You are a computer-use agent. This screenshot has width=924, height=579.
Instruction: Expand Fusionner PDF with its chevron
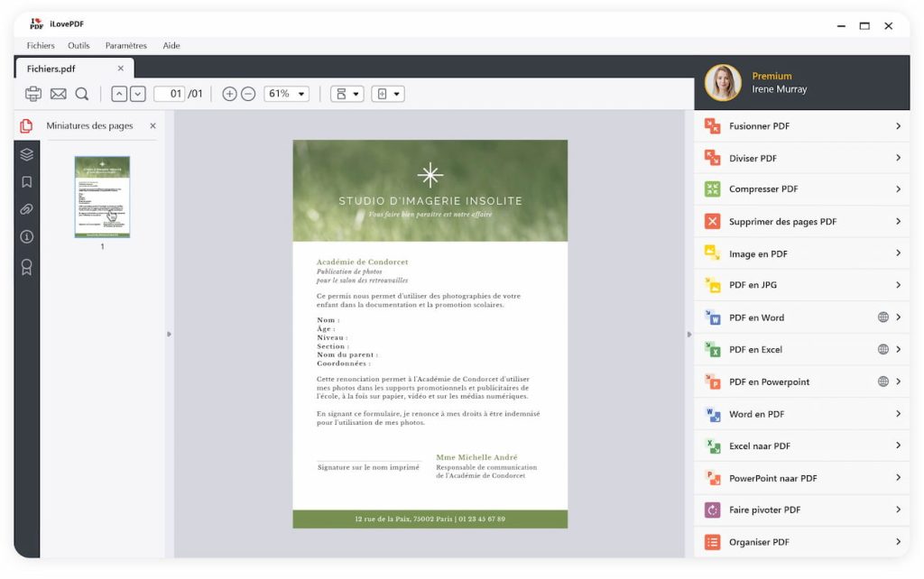898,125
